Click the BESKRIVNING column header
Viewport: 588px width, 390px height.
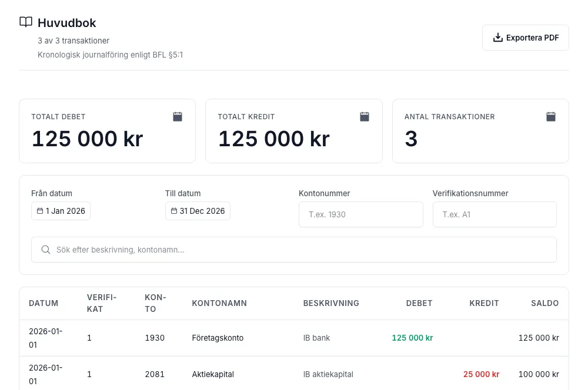tap(331, 303)
